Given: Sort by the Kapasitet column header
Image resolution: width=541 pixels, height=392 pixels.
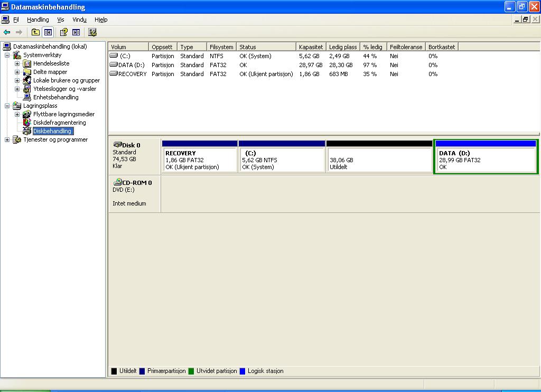Looking at the screenshot, I should tap(311, 47).
